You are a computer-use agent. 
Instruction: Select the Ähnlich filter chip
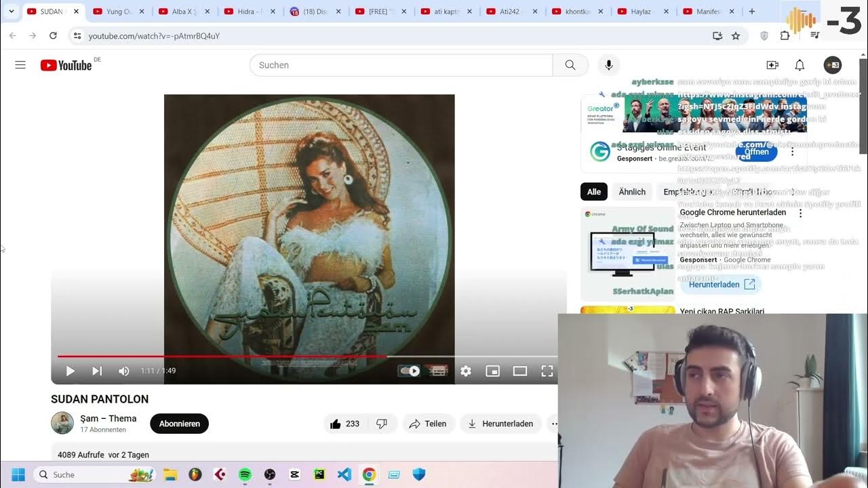[632, 192]
